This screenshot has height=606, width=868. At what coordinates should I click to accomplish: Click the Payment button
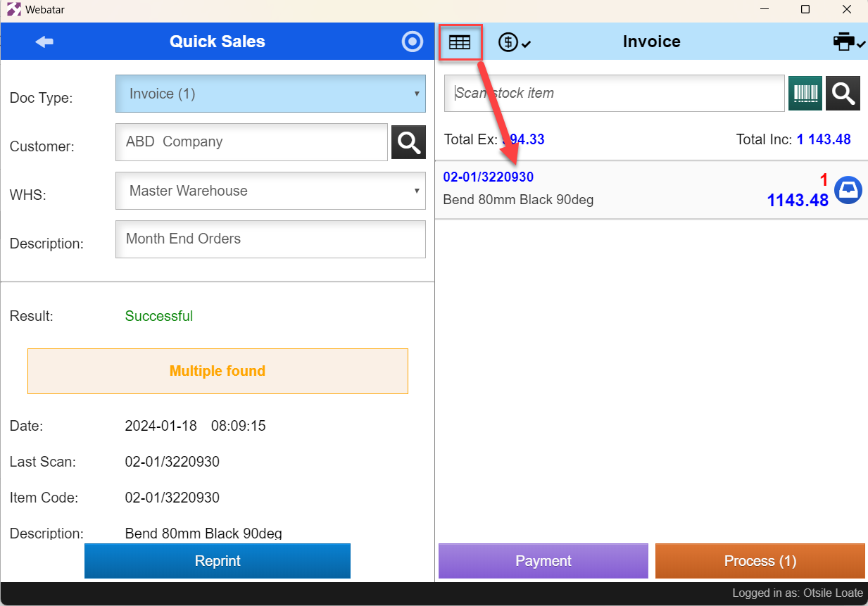543,561
